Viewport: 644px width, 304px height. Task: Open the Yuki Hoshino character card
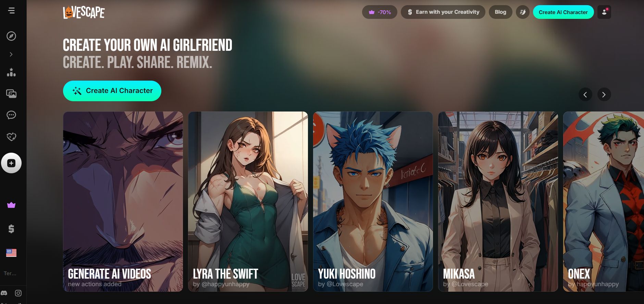[373, 201]
